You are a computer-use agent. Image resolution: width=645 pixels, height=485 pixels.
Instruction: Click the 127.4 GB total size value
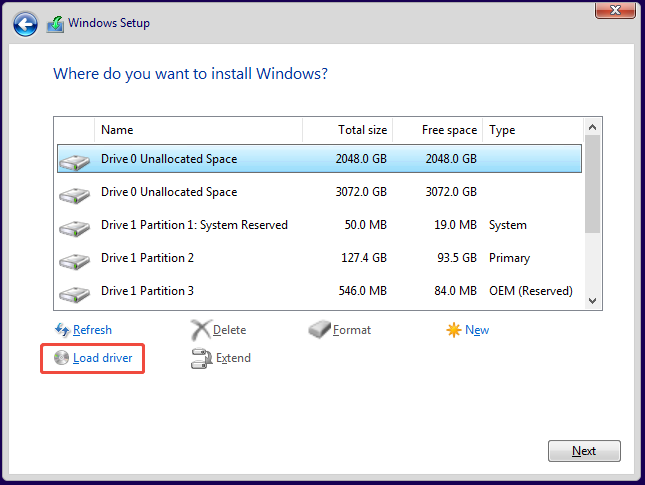(364, 258)
